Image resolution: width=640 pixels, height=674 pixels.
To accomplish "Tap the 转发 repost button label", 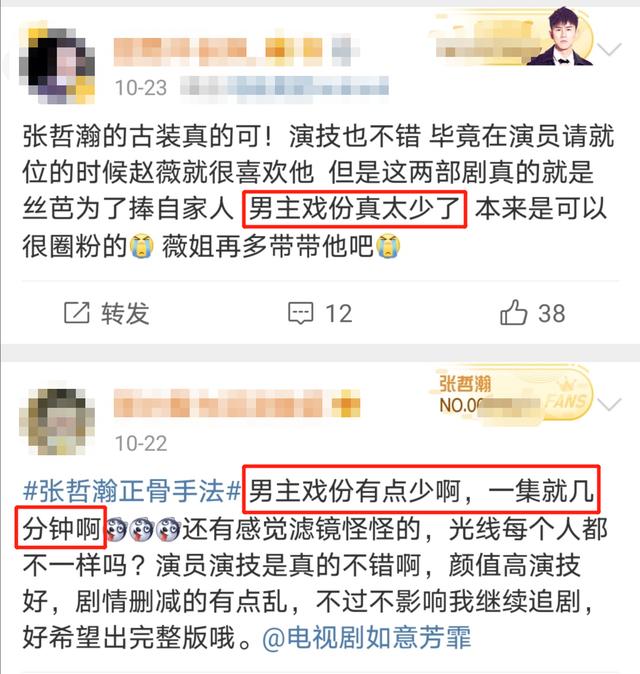I will (125, 313).
